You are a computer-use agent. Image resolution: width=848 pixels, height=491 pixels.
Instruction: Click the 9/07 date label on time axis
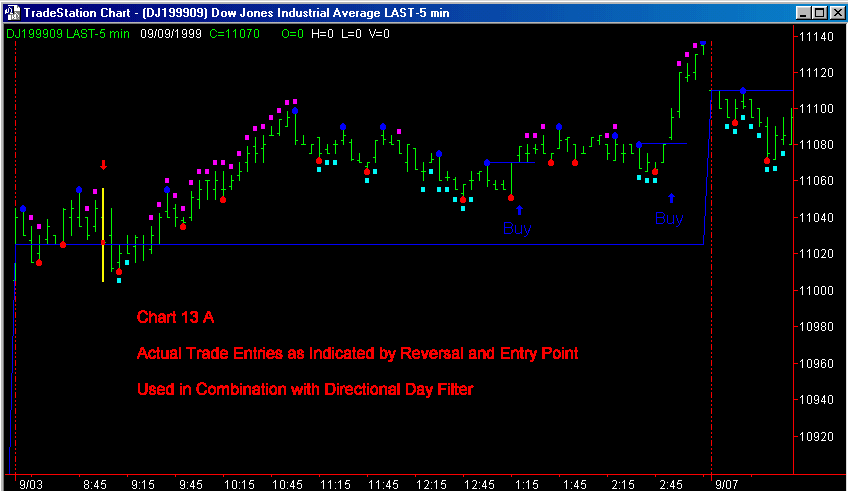click(727, 485)
